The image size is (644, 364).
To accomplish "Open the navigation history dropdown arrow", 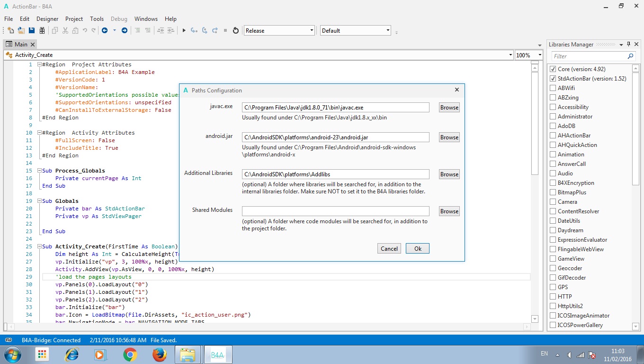I will click(x=114, y=30).
